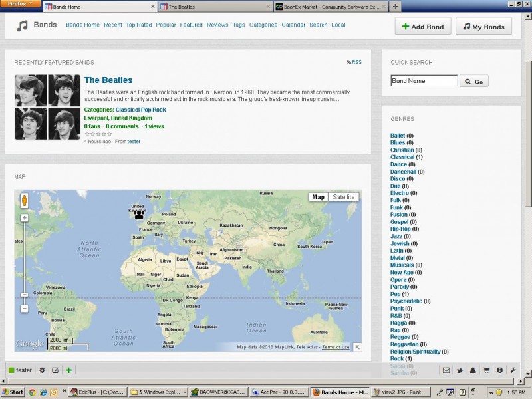This screenshot has height=399, width=532.
Task: Go to the Recent bands page
Action: [x=113, y=25]
